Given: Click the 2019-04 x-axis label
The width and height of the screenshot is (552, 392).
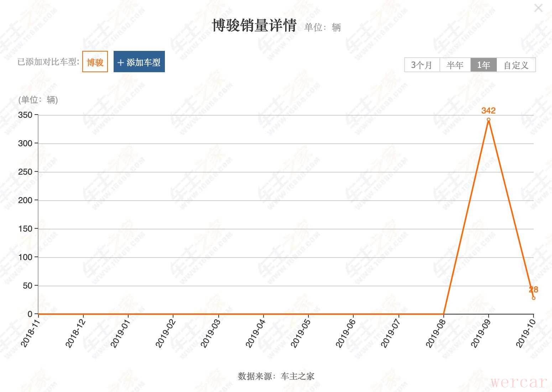Looking at the screenshot, I should 256,333.
